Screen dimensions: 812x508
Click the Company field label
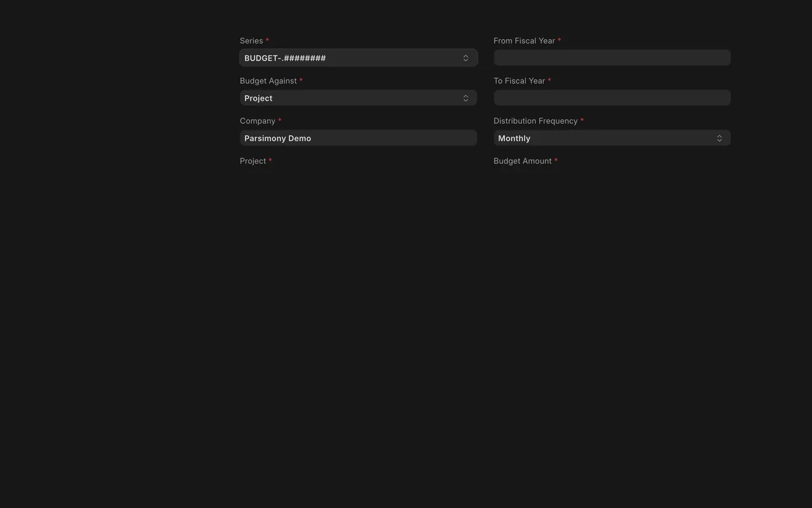pos(258,121)
